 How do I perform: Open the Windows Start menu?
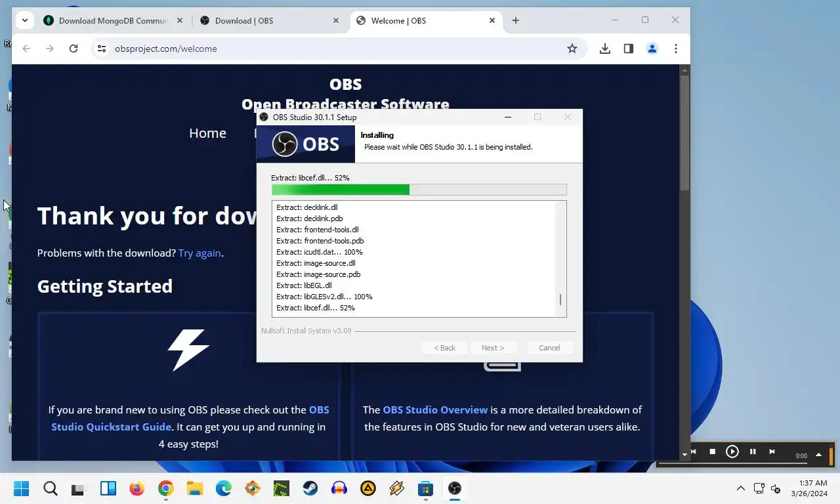click(x=22, y=488)
